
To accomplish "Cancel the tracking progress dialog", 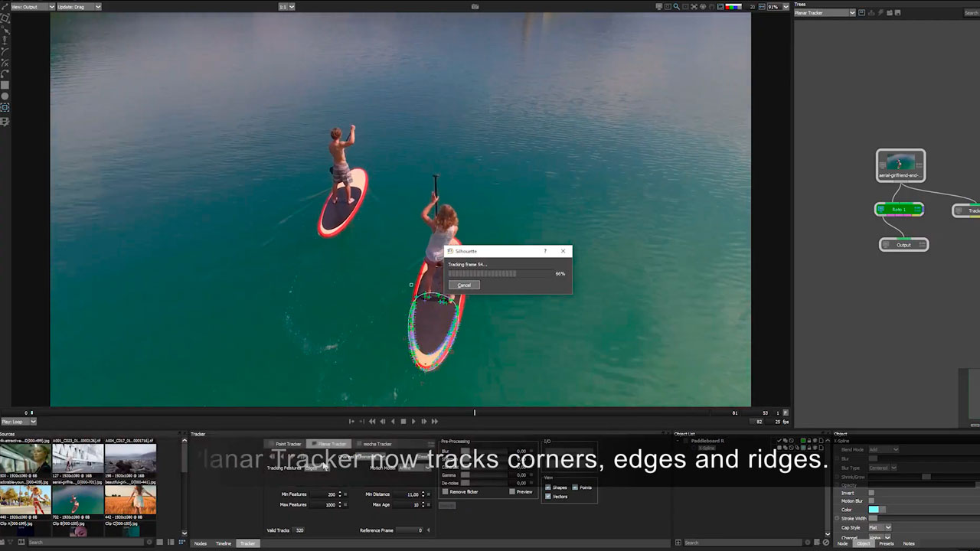I will (464, 285).
